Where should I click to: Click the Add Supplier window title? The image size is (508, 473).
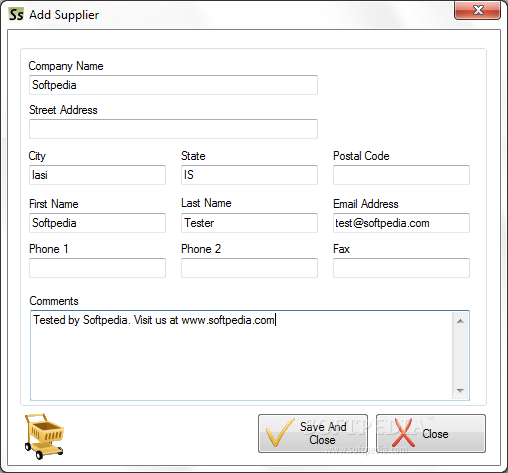click(x=64, y=15)
